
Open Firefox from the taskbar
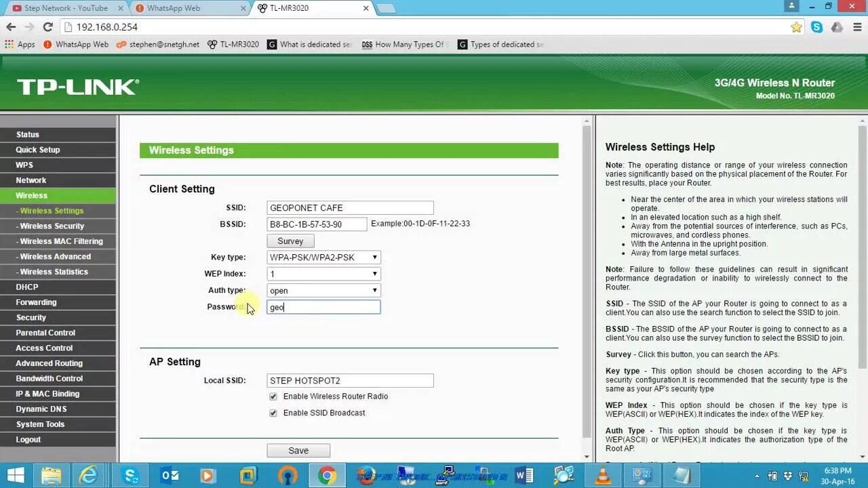367,475
